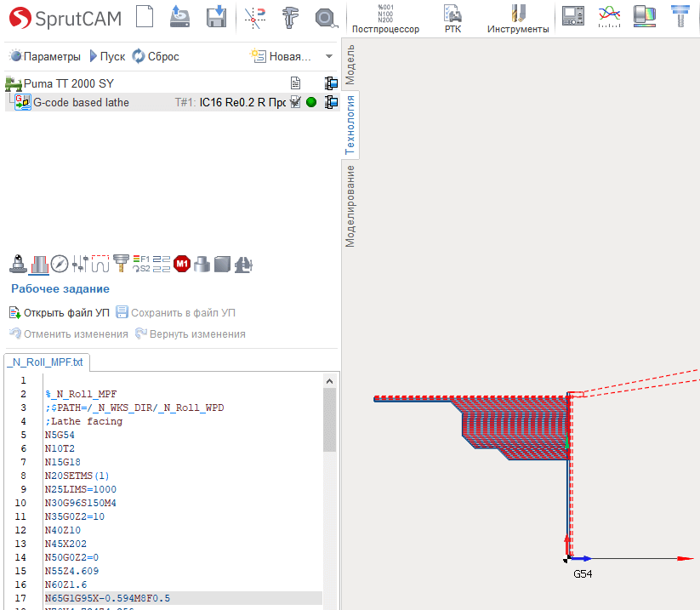Click document icon in Puma row
Viewport: 700px width, 610px height.
295,83
